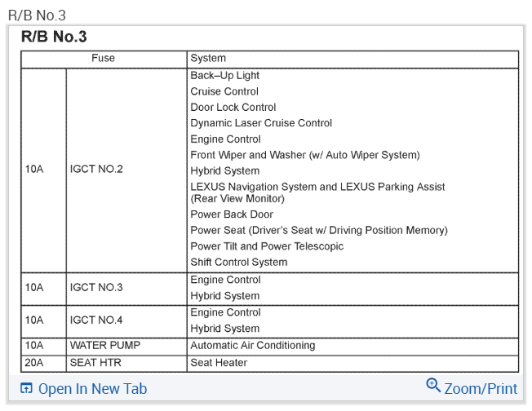Click Power Tilt and Power Telescopic
The height and width of the screenshot is (411, 532).
pos(267,246)
